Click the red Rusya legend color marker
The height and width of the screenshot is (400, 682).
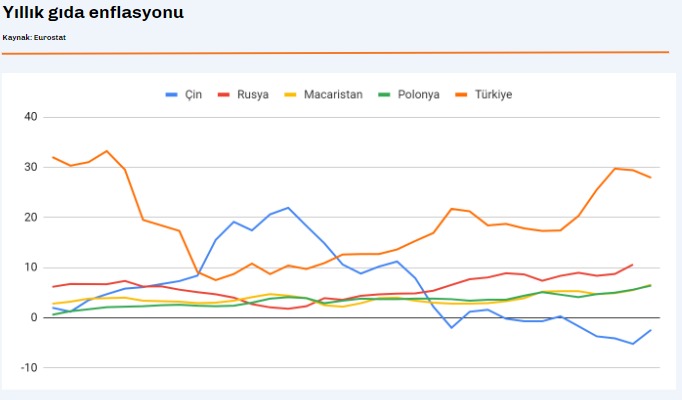point(224,95)
